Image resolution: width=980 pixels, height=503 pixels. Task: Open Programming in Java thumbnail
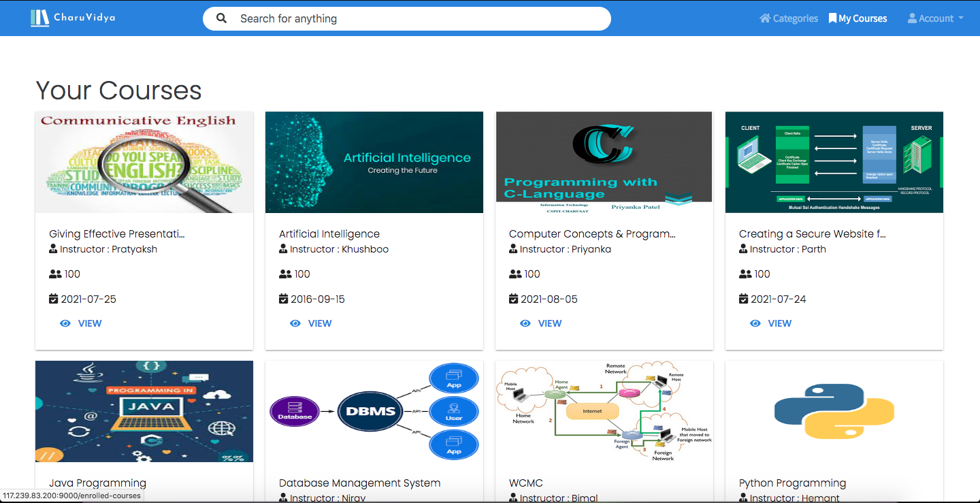pos(144,412)
